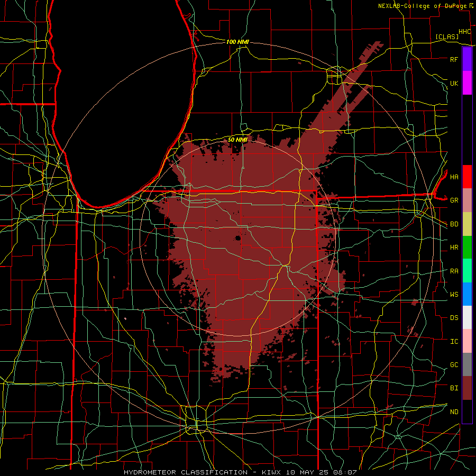Image resolution: width=476 pixels, height=476 pixels.
Task: Click the GR legend label
Action: coord(454,200)
